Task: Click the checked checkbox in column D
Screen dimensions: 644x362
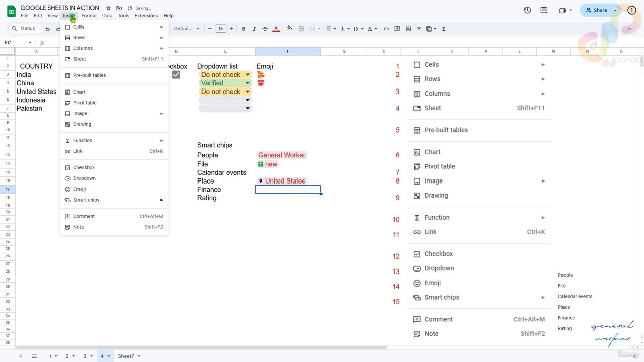Action: click(176, 75)
